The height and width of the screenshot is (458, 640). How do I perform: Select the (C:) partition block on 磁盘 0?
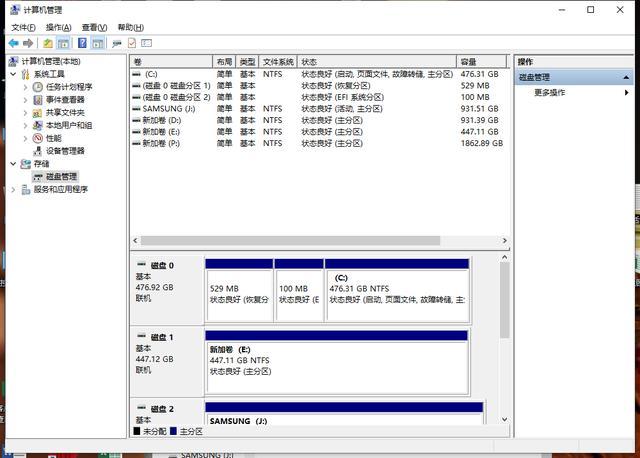click(396, 290)
